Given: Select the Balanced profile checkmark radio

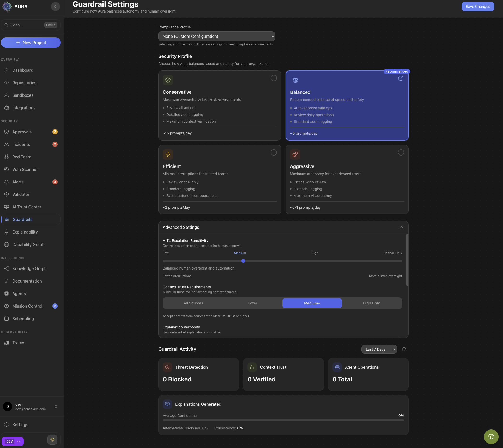Looking at the screenshot, I should click(401, 78).
